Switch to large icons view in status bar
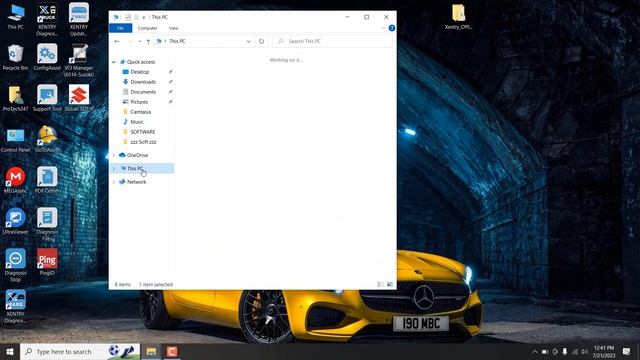Screen dimensions: 640x360 (390, 284)
